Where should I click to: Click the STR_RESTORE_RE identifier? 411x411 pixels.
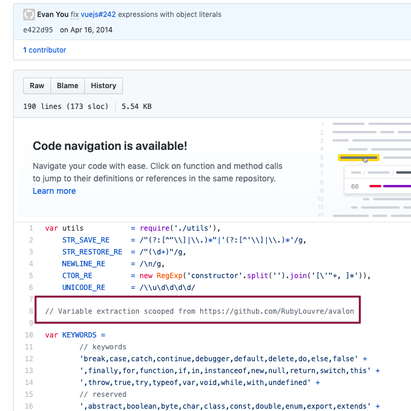[x=92, y=252]
